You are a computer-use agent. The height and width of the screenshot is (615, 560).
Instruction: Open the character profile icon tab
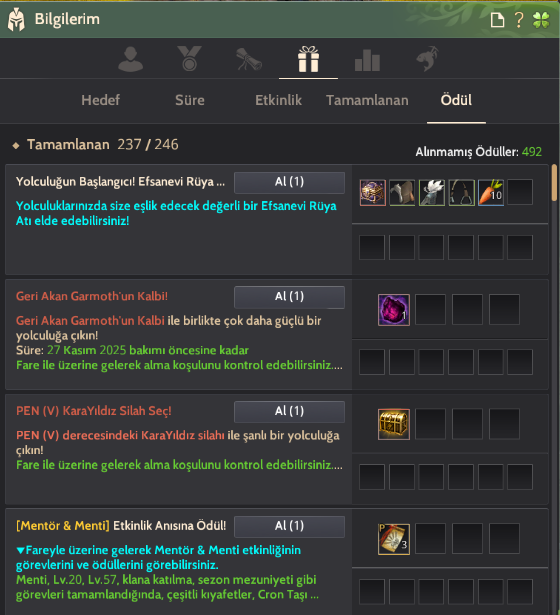[x=131, y=59]
